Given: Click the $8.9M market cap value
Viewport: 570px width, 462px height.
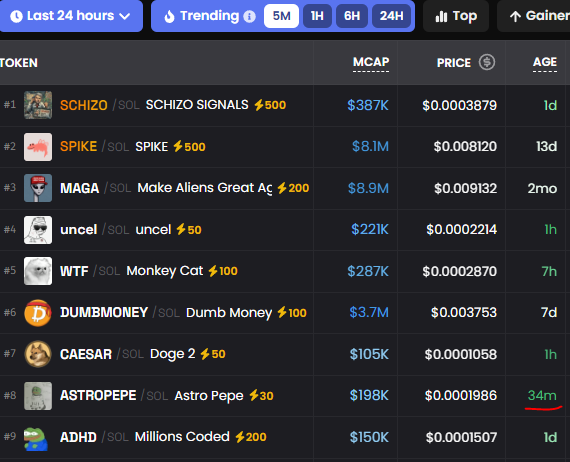Looking at the screenshot, I should pos(368,188).
